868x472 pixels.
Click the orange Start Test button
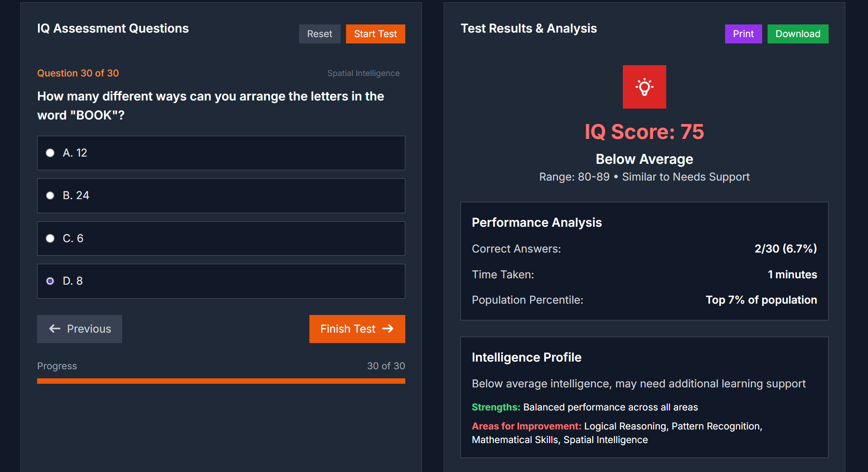pyautogui.click(x=375, y=34)
